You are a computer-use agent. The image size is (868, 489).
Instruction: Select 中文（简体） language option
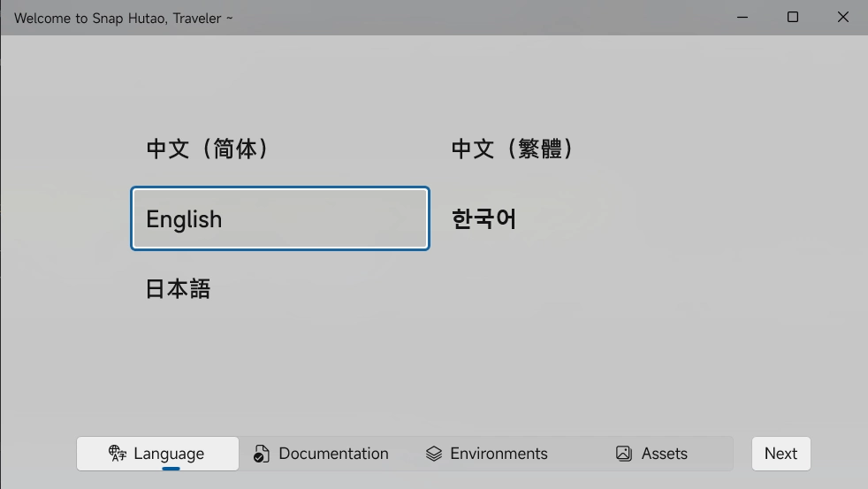pos(279,149)
